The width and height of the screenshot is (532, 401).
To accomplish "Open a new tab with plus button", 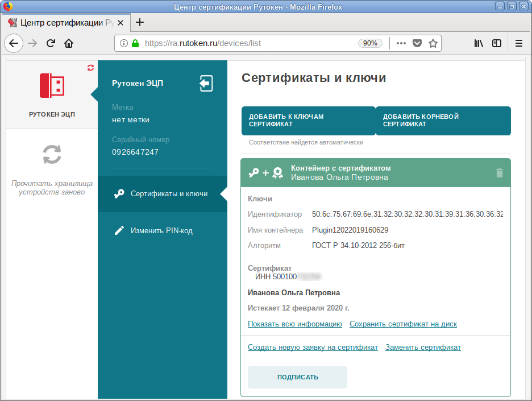I will coord(139,22).
